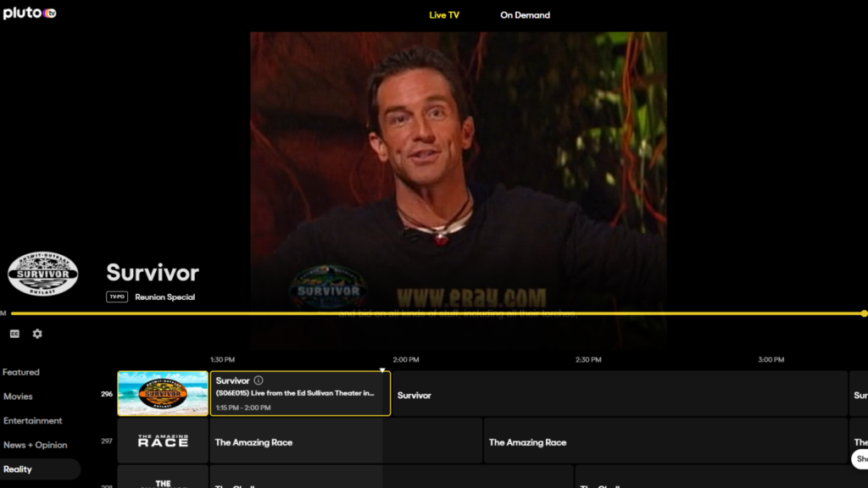Viewport: 868px width, 488px height.
Task: Select the second Amazing Race program block
Action: click(x=665, y=441)
